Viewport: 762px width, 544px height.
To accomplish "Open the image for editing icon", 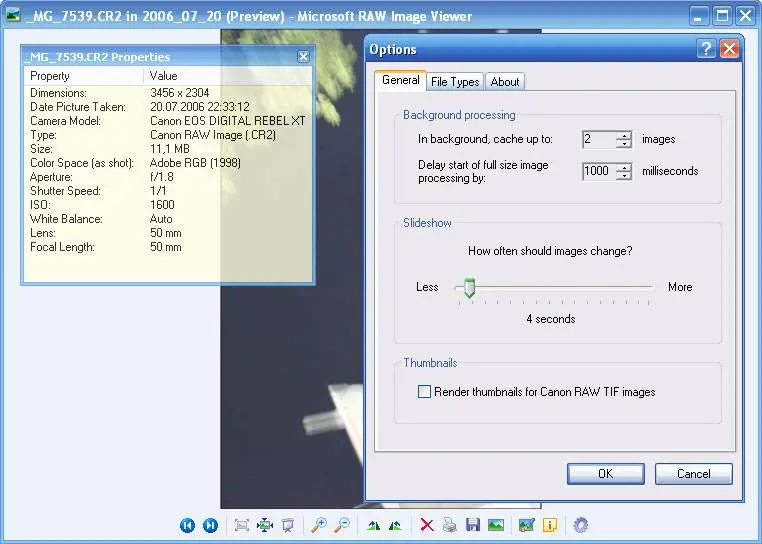I will [527, 525].
